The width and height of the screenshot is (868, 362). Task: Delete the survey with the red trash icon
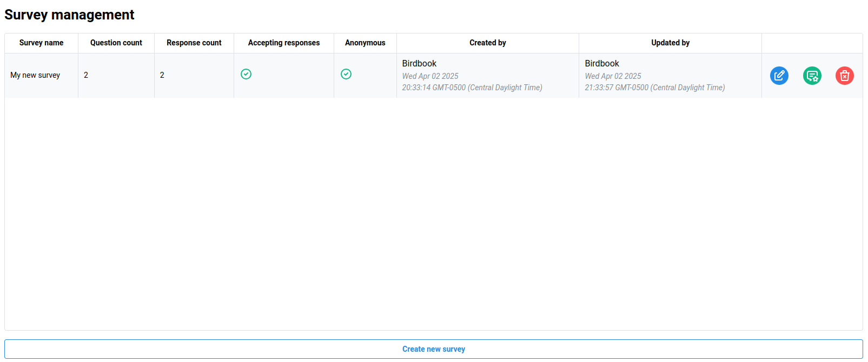coord(844,76)
